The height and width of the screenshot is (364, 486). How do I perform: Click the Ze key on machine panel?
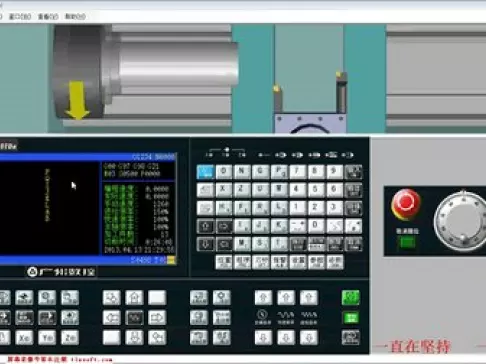tap(70, 338)
